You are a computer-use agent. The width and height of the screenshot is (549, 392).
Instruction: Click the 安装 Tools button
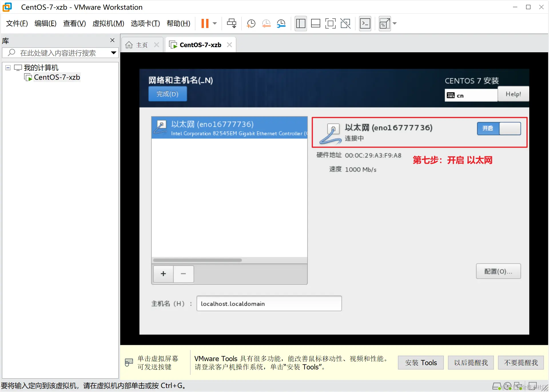tap(421, 363)
